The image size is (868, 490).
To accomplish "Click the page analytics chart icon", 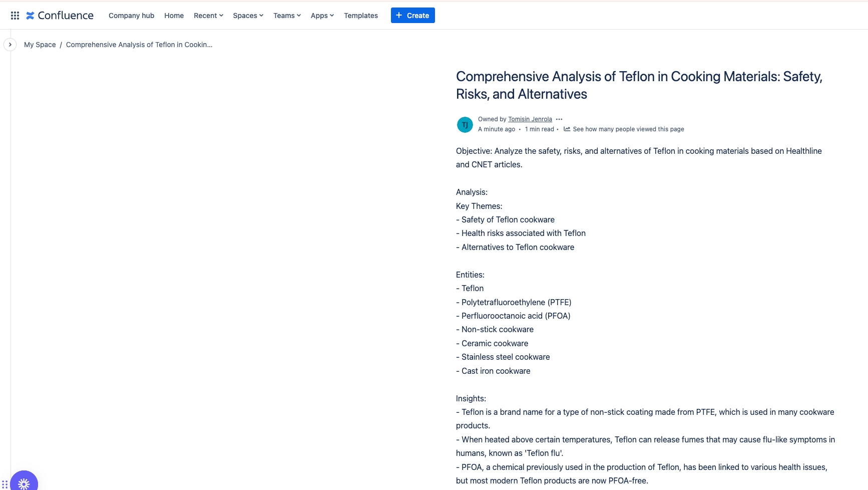I will (567, 129).
